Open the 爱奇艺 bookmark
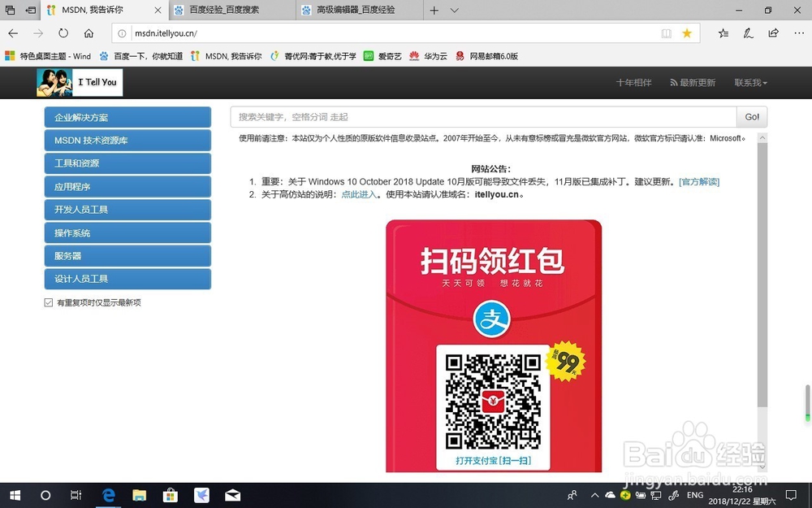The image size is (812, 508). [x=382, y=56]
